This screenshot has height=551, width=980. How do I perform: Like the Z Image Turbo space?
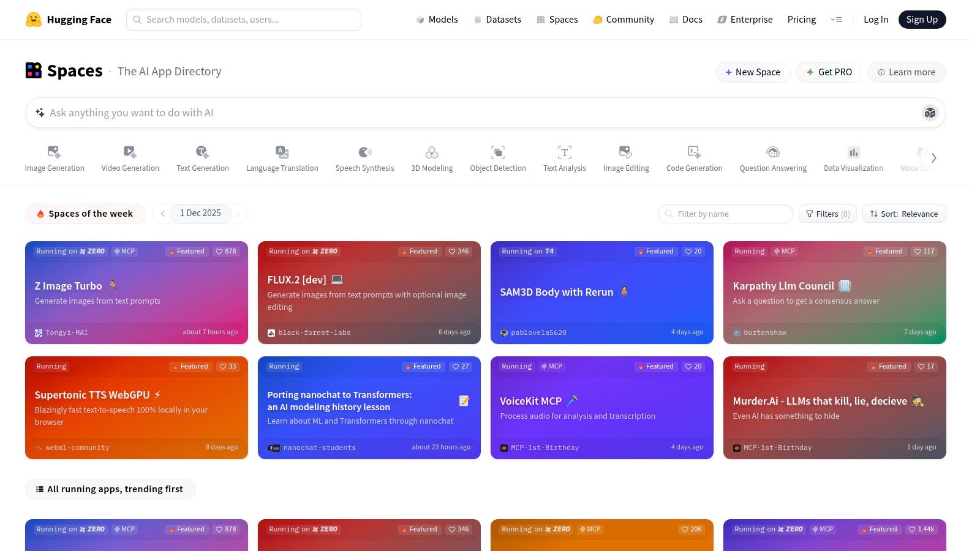[x=225, y=252]
